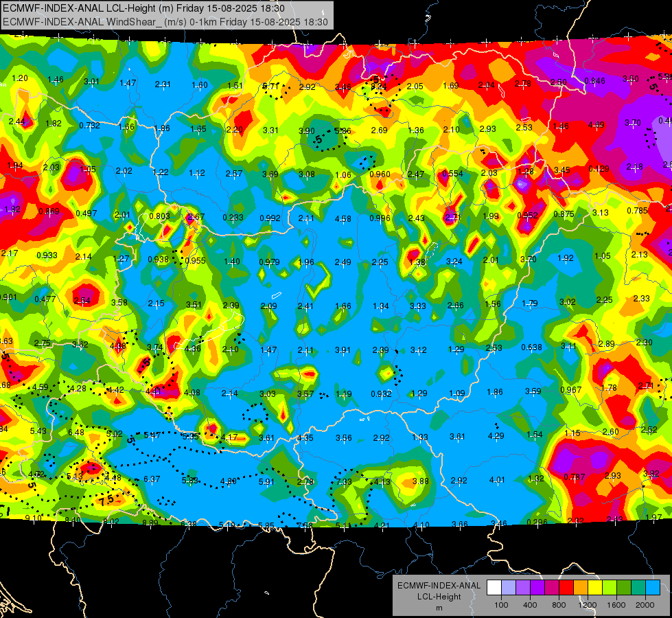
Task: Click the orange legend swatch
Action: (580, 588)
